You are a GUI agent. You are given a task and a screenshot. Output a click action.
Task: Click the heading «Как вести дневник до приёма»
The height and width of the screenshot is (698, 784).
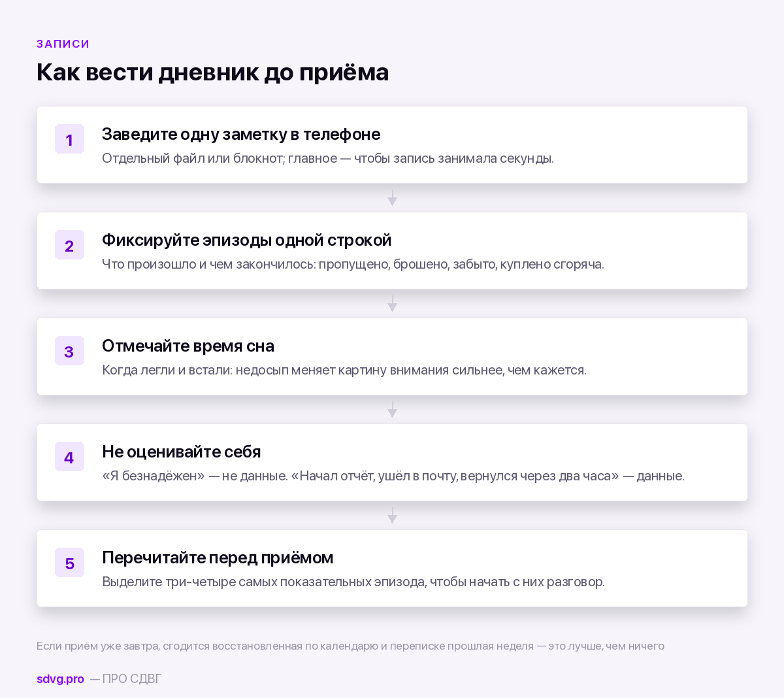click(x=212, y=72)
